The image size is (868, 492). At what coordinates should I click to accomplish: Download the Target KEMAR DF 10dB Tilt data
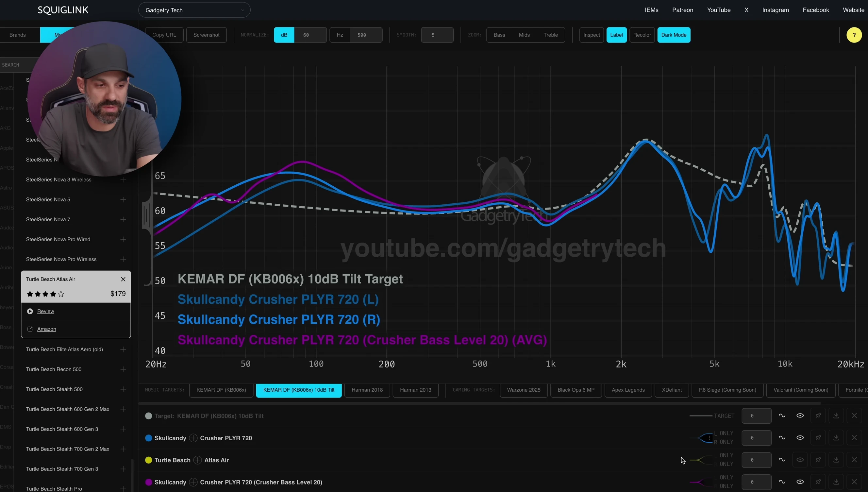point(836,416)
